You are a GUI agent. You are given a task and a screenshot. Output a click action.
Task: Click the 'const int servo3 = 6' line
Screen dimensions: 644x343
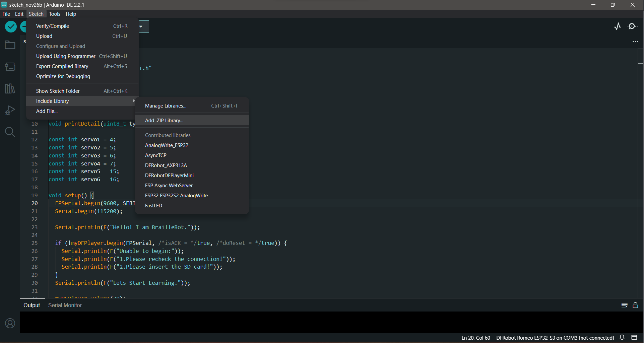pyautogui.click(x=82, y=156)
